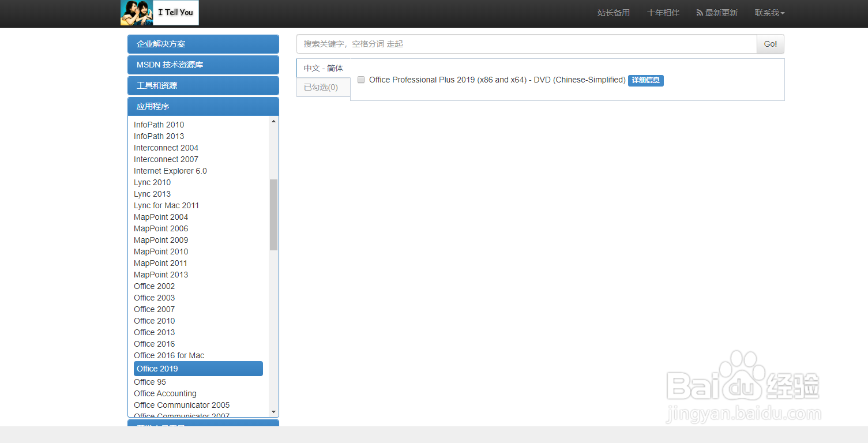Open the 十年相伴 nav link
The width and height of the screenshot is (868, 443).
click(663, 13)
